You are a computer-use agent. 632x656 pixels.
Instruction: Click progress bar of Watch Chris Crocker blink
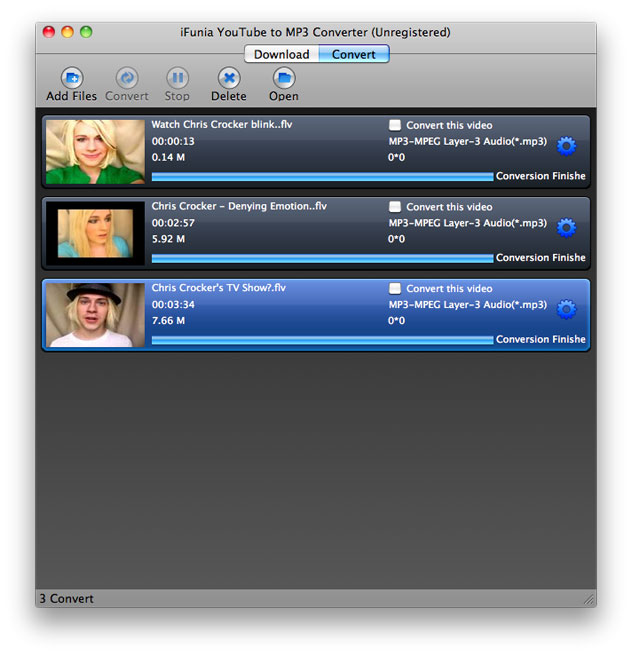click(322, 177)
